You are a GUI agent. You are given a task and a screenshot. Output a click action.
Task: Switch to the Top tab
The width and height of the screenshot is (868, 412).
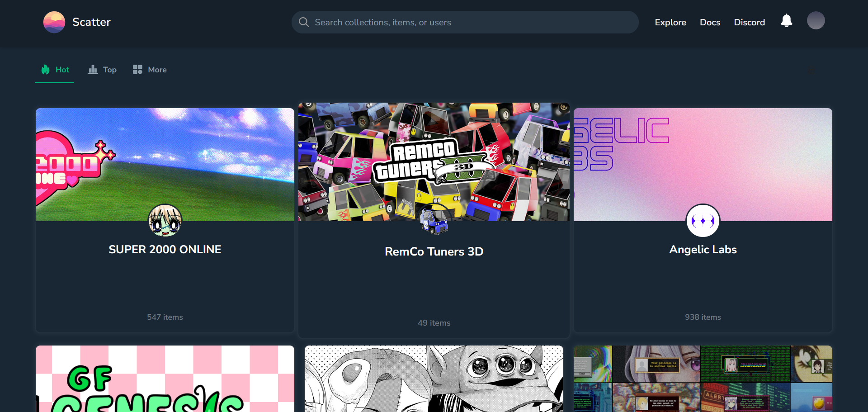point(102,70)
